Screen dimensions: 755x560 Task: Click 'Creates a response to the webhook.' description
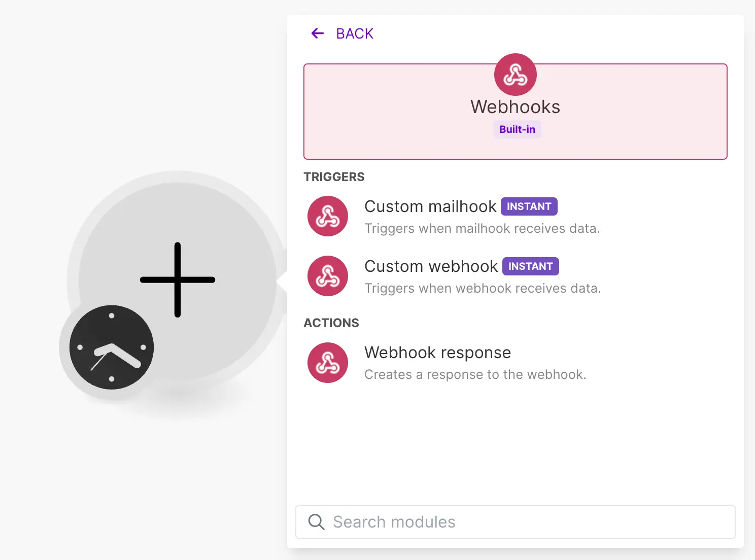(475, 374)
